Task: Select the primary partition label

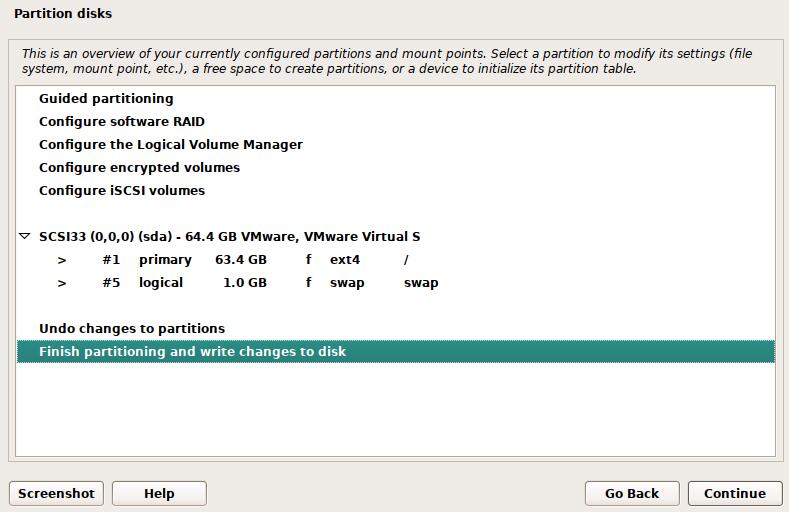Action: coord(165,260)
